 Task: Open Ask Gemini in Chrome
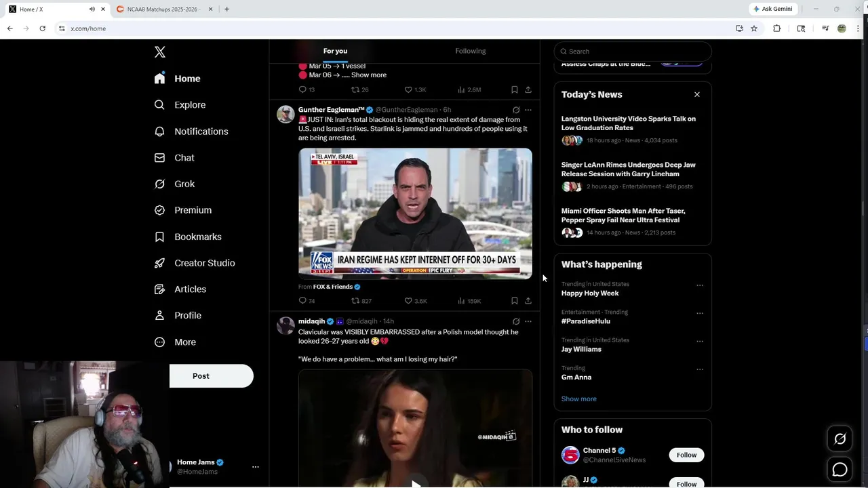coord(772,9)
